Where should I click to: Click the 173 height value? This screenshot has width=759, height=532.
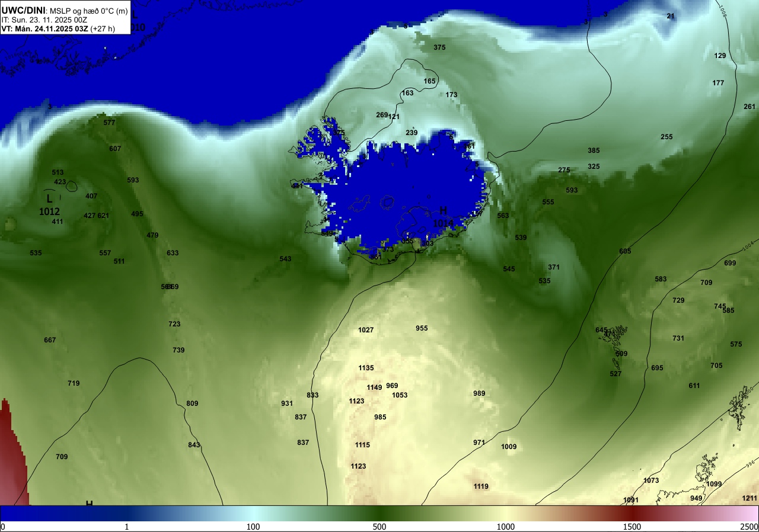452,95
